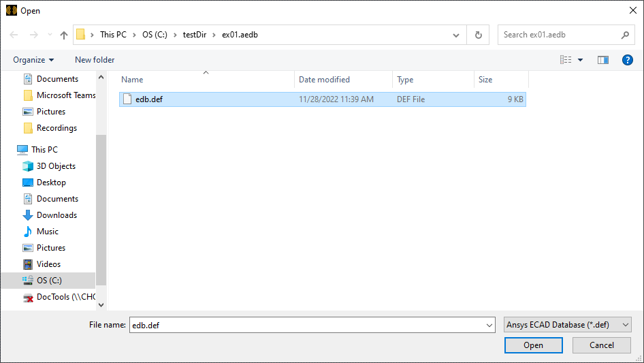Screen dimensions: 644x363
Task: Open 3D Objects in navigation pane
Action: 56,166
